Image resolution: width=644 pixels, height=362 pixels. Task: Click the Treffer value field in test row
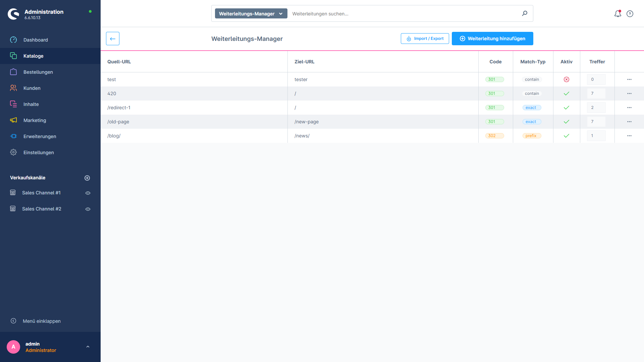[596, 79]
